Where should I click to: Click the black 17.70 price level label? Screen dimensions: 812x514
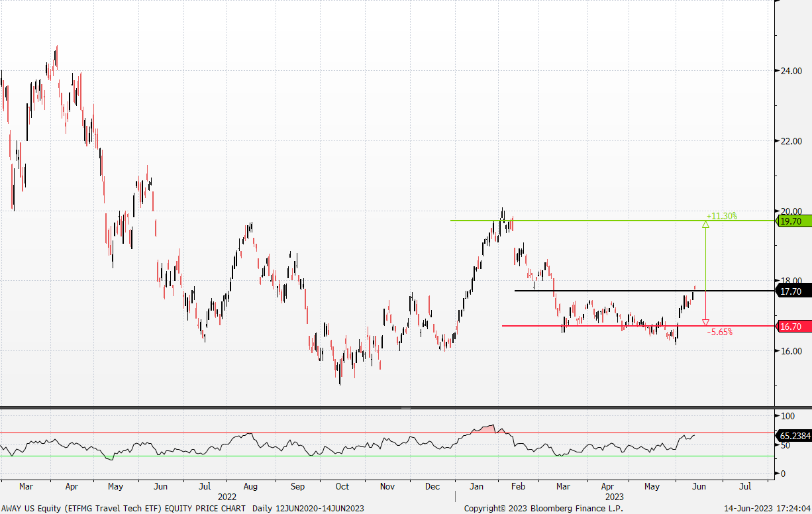tap(793, 291)
